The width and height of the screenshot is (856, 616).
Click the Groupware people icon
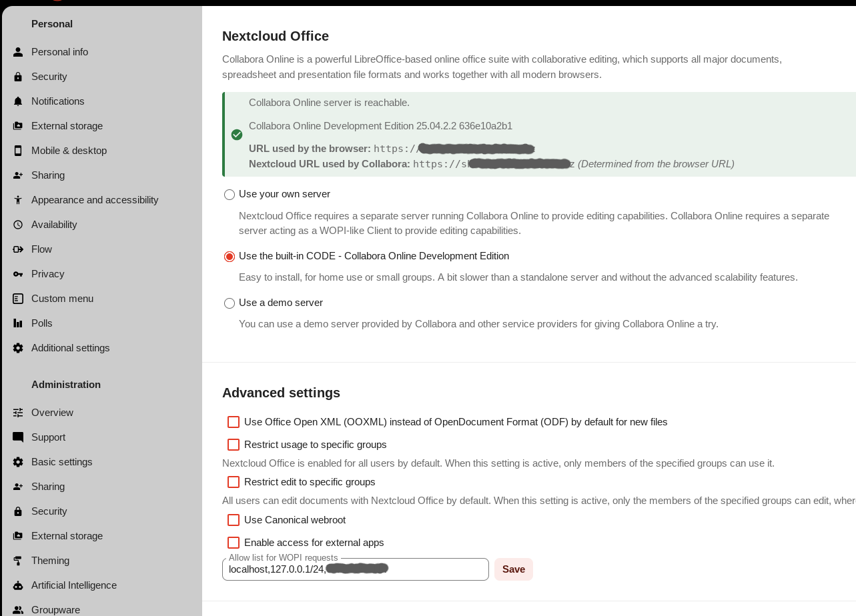[x=18, y=610]
